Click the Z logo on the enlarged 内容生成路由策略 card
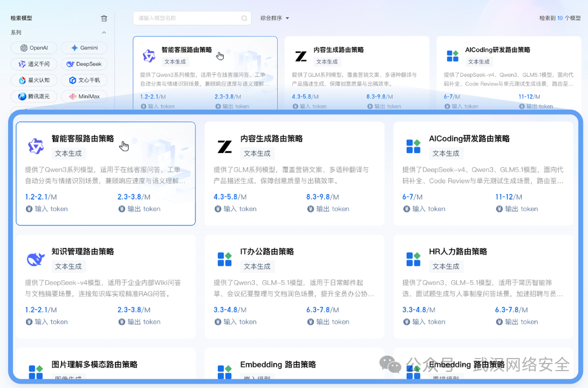 coord(225,147)
